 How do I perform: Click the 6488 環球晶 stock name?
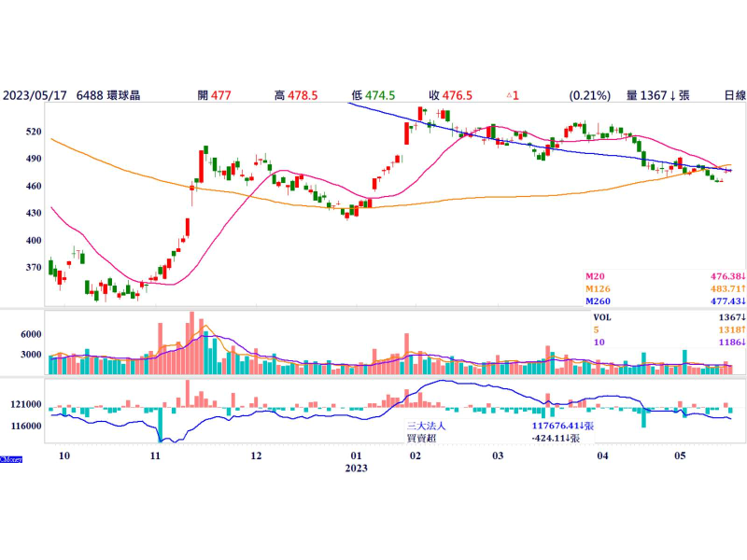pyautogui.click(x=108, y=95)
